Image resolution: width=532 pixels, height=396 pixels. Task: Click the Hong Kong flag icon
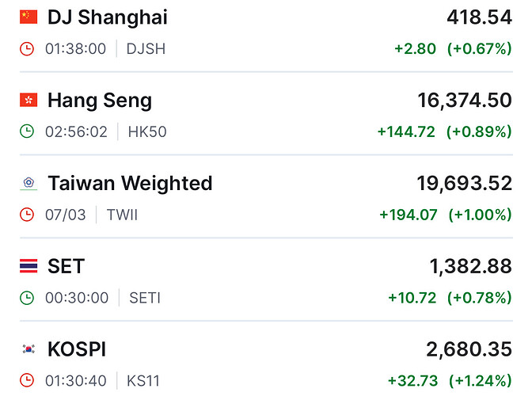coord(28,101)
